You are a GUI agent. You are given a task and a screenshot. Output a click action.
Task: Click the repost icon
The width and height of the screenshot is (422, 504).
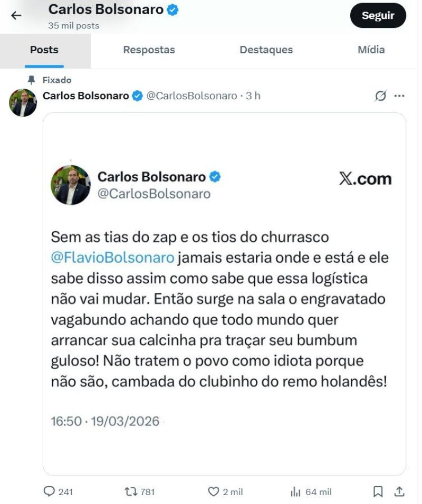130,491
